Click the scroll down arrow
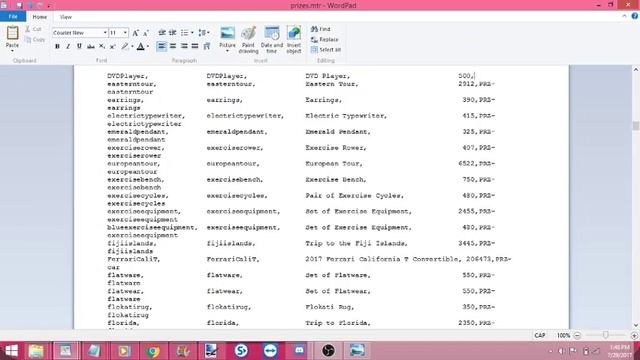This screenshot has height=360, width=640. 636,325
